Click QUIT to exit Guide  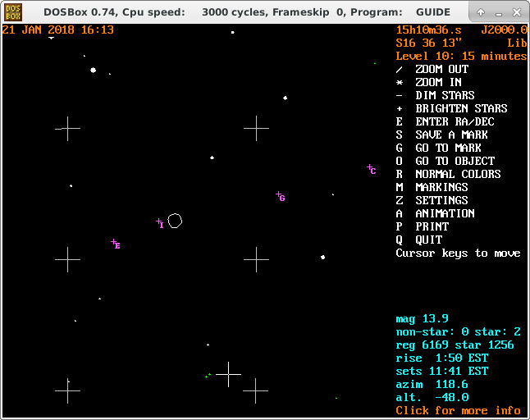(x=428, y=240)
